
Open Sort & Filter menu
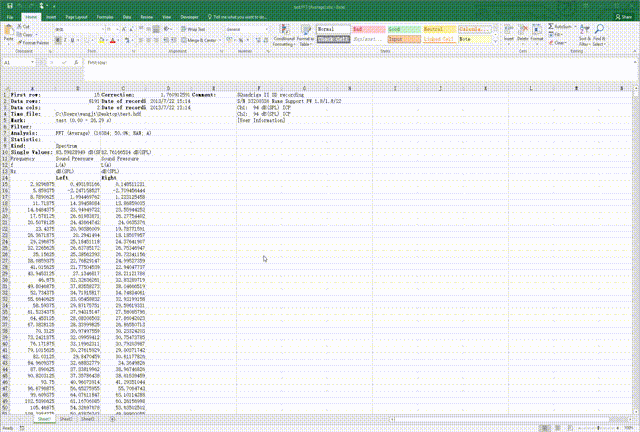coord(585,35)
